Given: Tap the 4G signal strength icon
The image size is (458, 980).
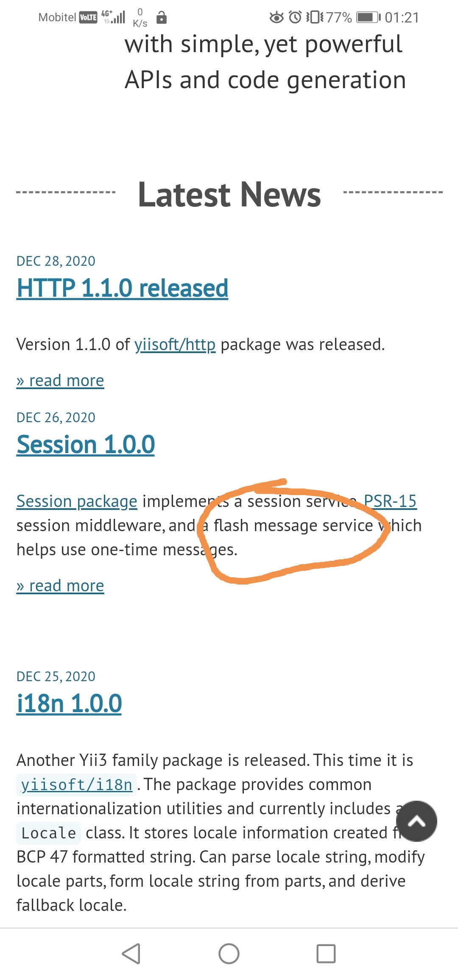Looking at the screenshot, I should [x=114, y=17].
